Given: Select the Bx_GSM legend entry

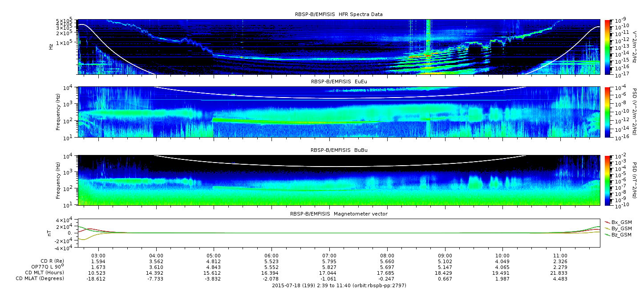Looking at the screenshot, I should (621, 222).
